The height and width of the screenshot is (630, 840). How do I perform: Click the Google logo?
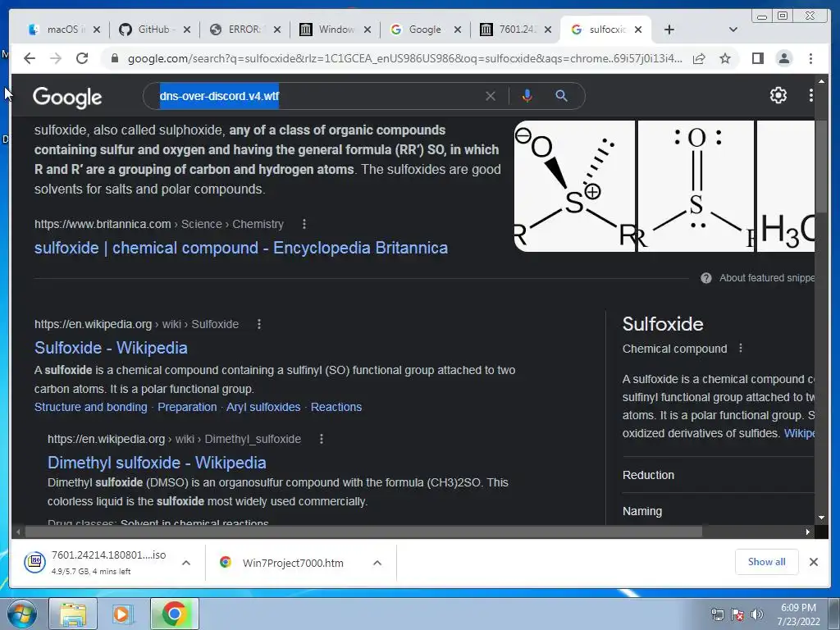[67, 98]
